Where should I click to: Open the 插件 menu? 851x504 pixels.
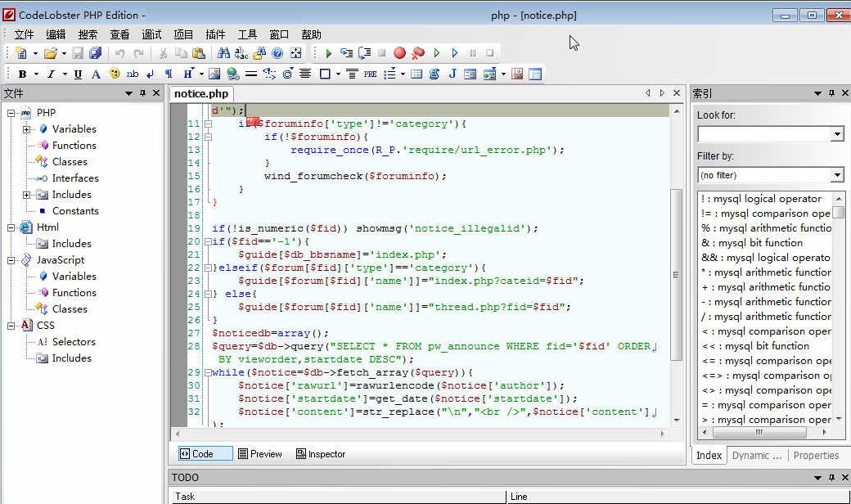(215, 34)
